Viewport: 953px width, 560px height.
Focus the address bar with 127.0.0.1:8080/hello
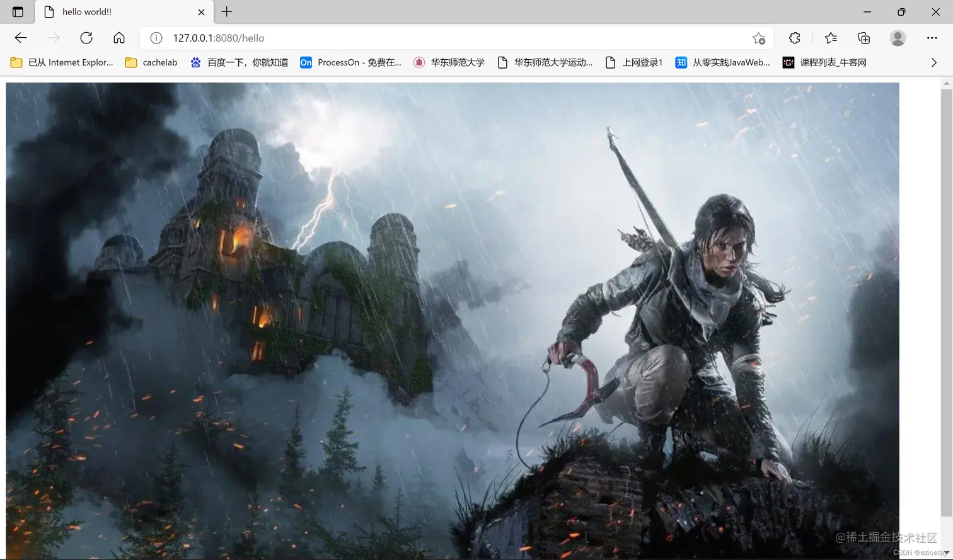pyautogui.click(x=457, y=38)
